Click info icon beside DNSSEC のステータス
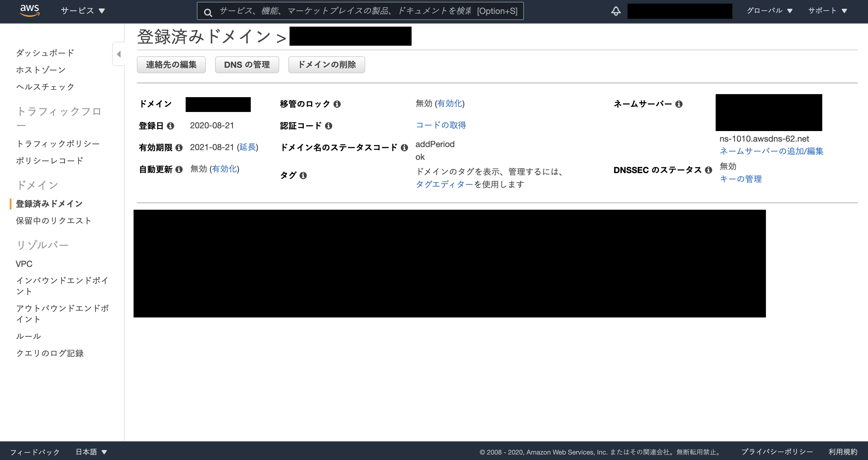868x460 pixels. click(x=708, y=170)
